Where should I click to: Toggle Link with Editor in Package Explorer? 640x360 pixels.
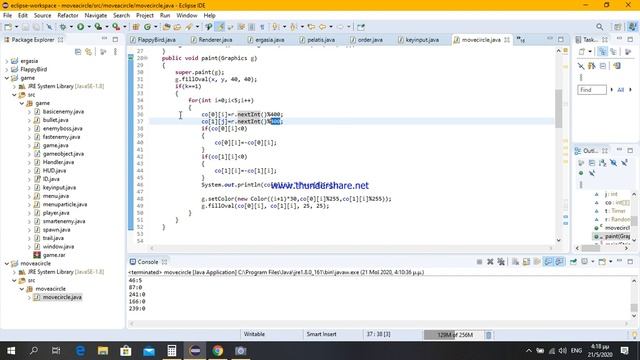pyautogui.click(x=89, y=52)
